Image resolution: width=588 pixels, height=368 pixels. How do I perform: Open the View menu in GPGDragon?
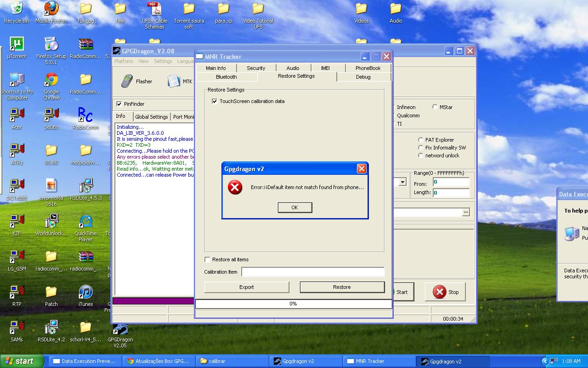click(x=143, y=61)
